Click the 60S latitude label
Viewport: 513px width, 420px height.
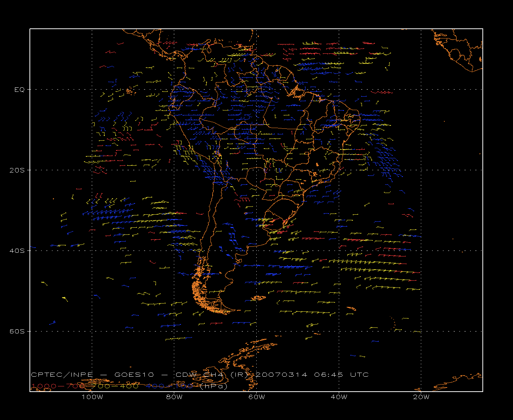(x=17, y=332)
